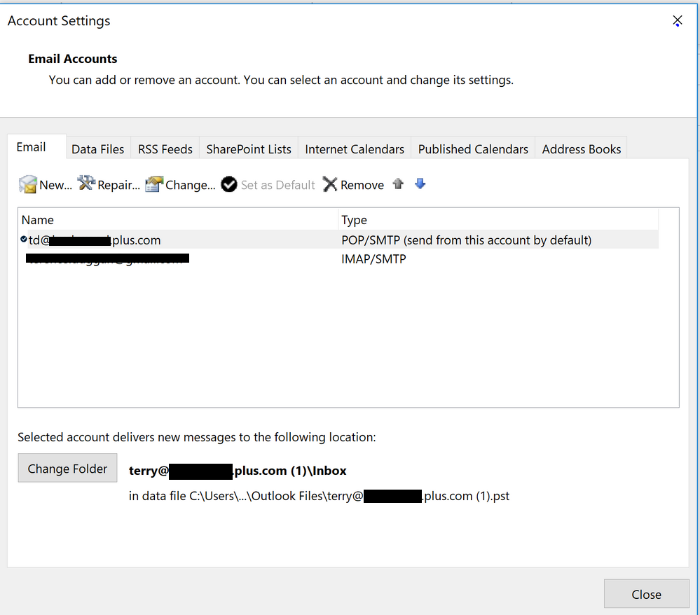This screenshot has width=700, height=615.
Task: Click the Set as Default checkmark icon
Action: [x=229, y=185]
